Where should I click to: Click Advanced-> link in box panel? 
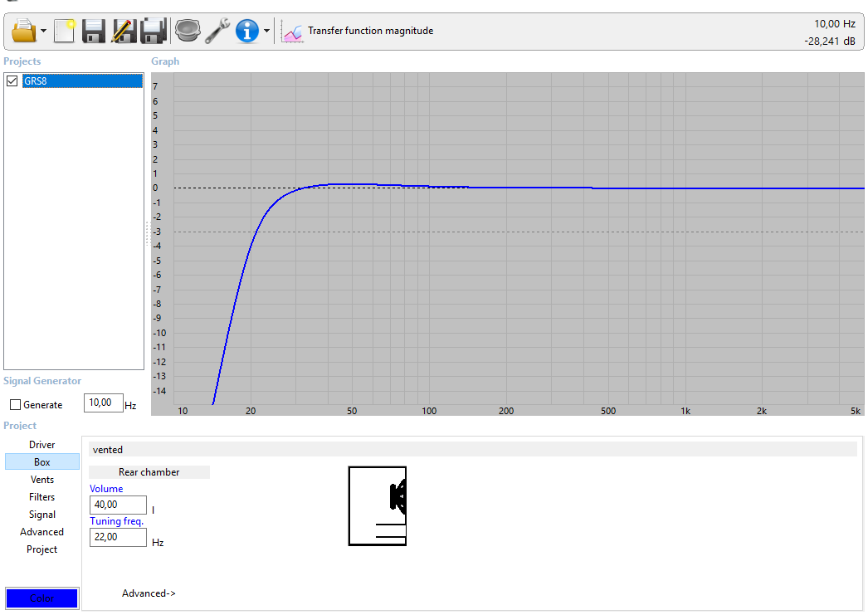point(149,593)
